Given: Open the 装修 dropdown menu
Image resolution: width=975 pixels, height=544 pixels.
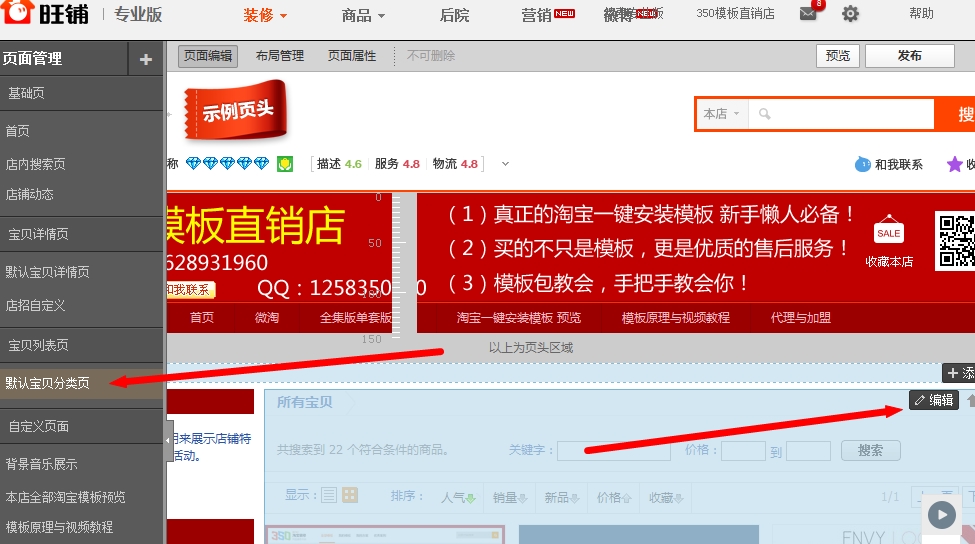Looking at the screenshot, I should click(x=265, y=15).
